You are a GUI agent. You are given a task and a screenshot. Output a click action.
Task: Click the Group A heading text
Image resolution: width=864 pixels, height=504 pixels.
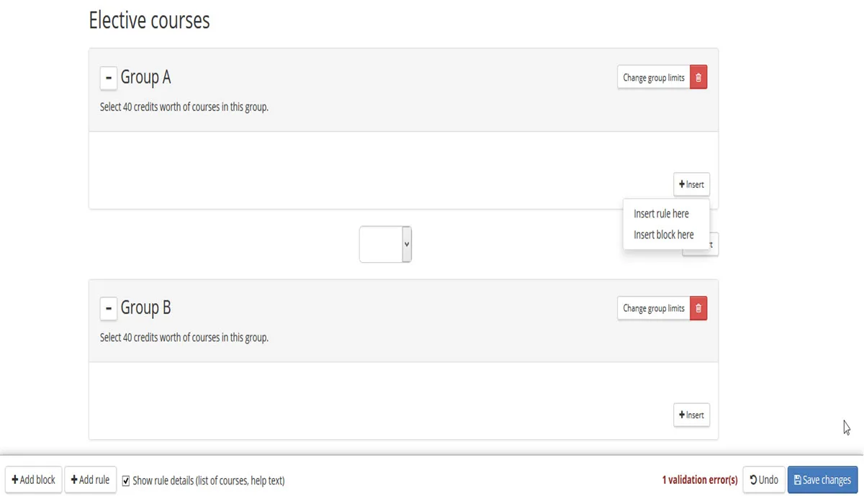tap(145, 77)
